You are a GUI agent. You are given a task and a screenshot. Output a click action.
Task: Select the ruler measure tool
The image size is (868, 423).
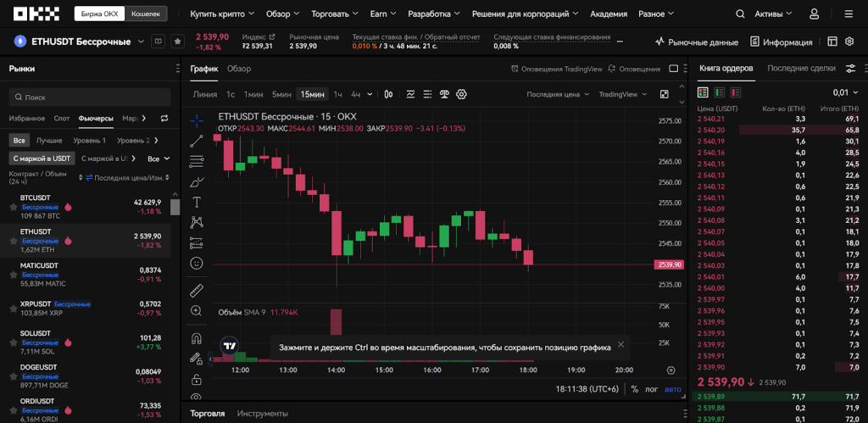197,291
